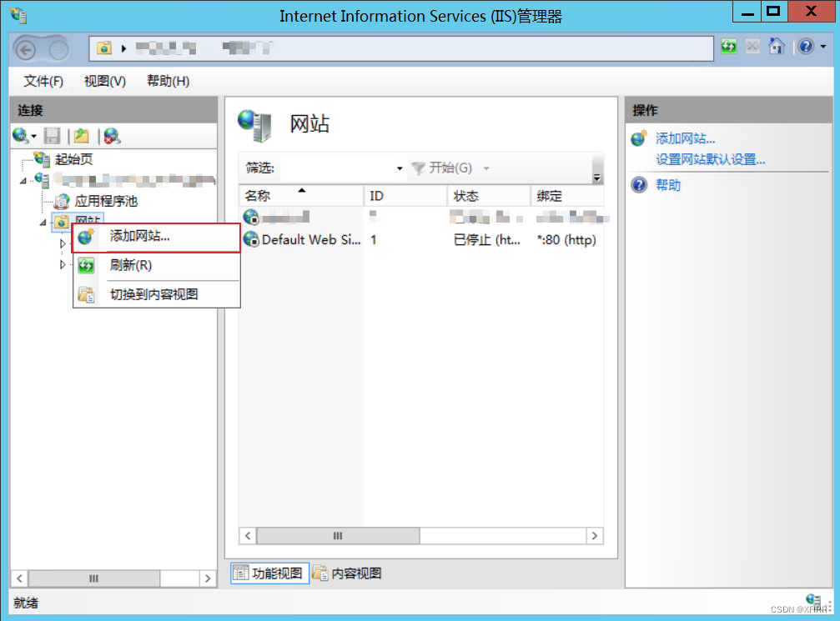The width and height of the screenshot is (840, 621).
Task: Click the site list horizontal scrollbar thumb
Action: [338, 536]
